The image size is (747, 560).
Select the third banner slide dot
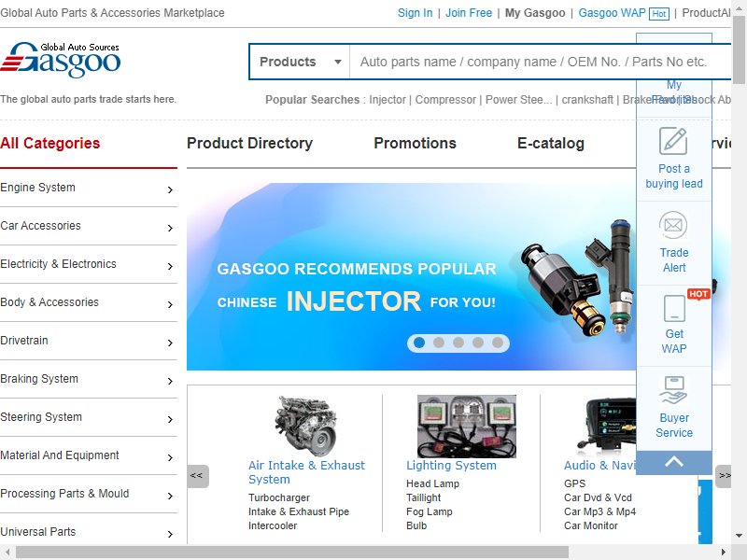[458, 343]
